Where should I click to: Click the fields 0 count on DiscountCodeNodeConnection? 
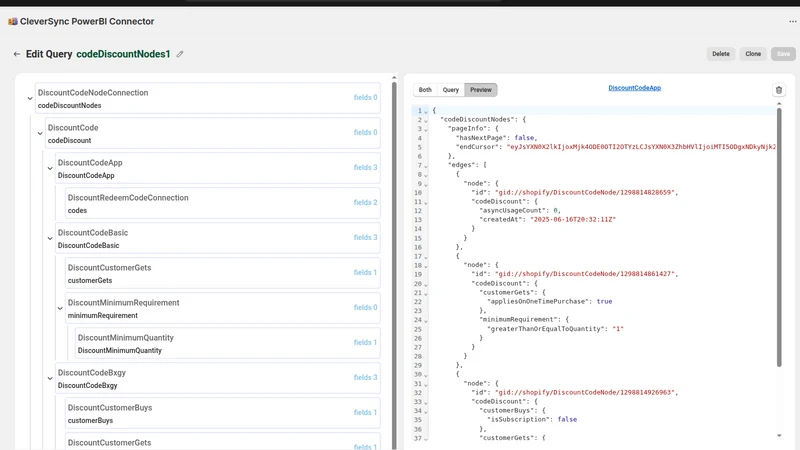(x=365, y=97)
